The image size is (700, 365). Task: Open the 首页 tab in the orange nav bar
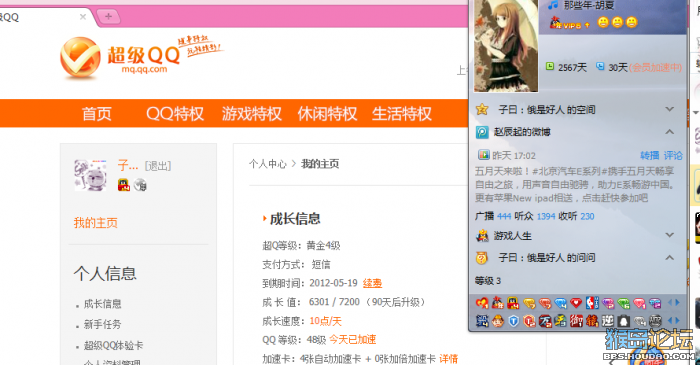coord(97,113)
